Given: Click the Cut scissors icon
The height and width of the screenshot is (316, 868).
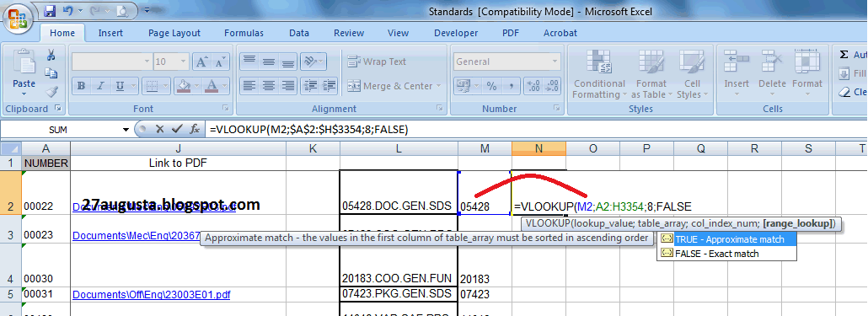Looking at the screenshot, I should pyautogui.click(x=51, y=54).
